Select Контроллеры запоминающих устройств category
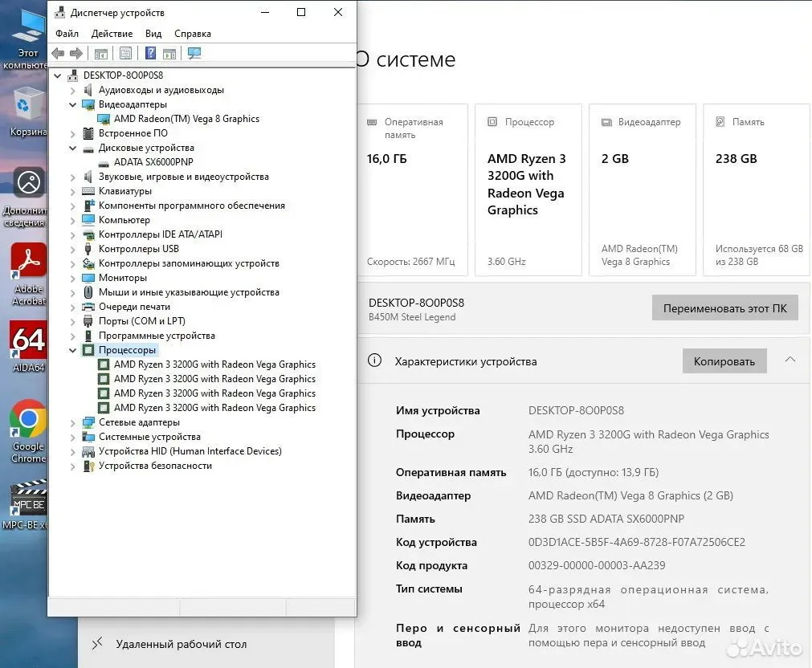Image resolution: width=812 pixels, height=668 pixels. click(x=189, y=263)
